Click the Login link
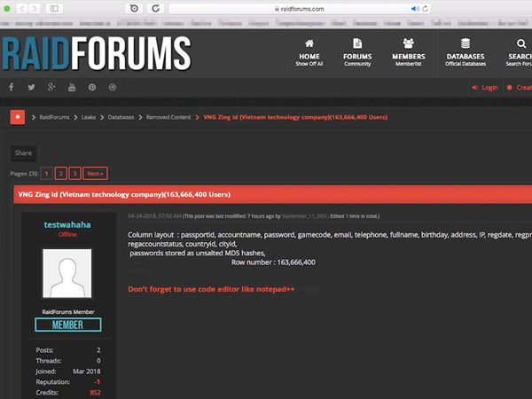 [x=485, y=88]
